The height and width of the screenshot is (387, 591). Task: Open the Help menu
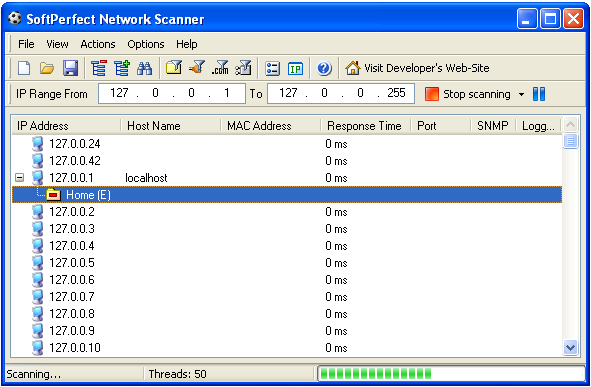(x=187, y=44)
